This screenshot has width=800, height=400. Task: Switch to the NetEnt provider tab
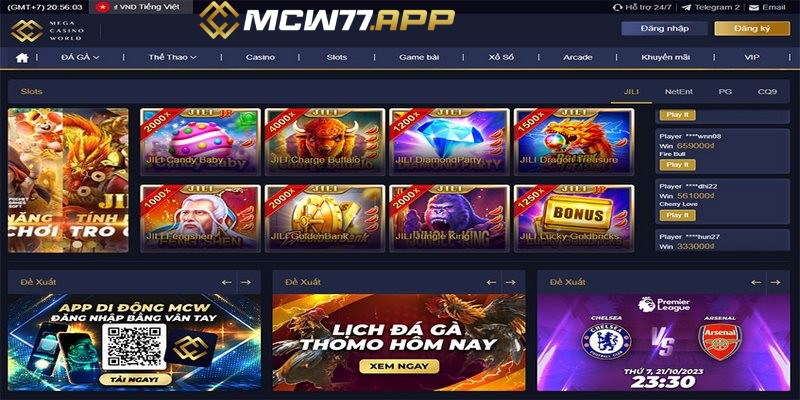coord(679,91)
